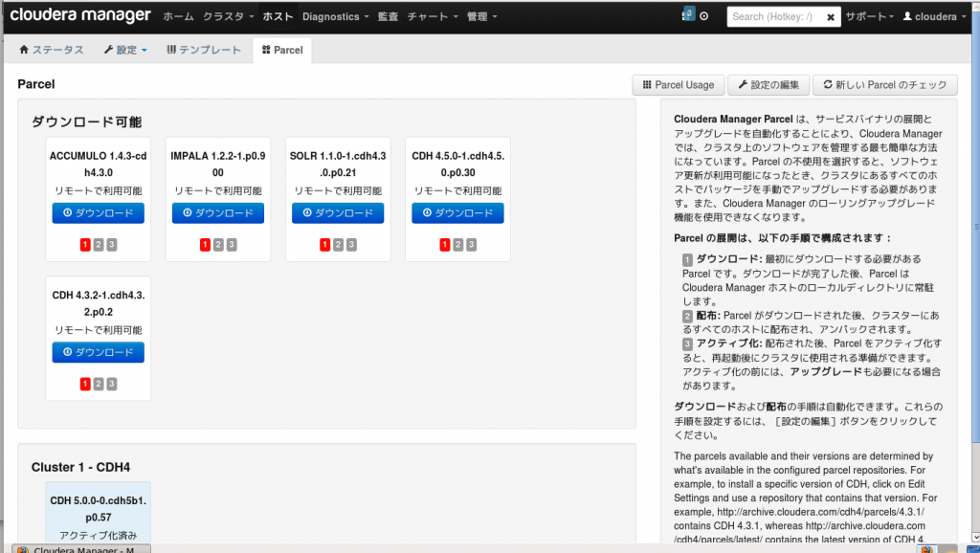This screenshot has width=980, height=553.
Task: Click the ACCUMULO 1.4.3-cdh4.3.0 title
Action: pos(99,165)
